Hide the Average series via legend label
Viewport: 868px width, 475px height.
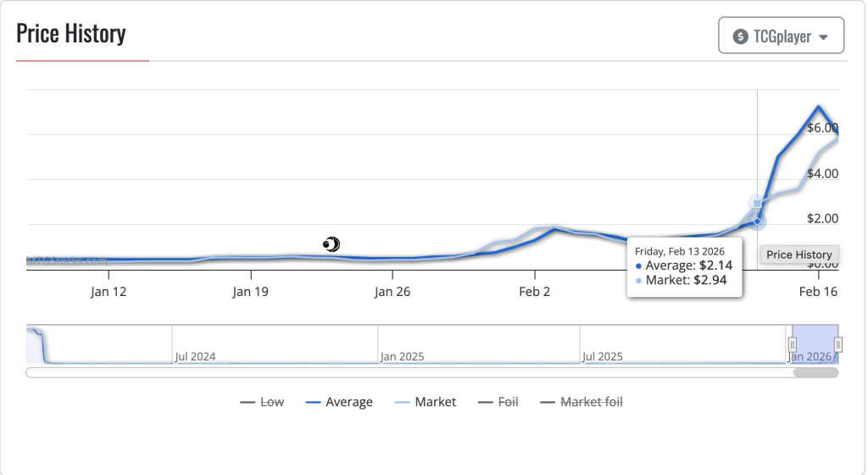coord(349,402)
